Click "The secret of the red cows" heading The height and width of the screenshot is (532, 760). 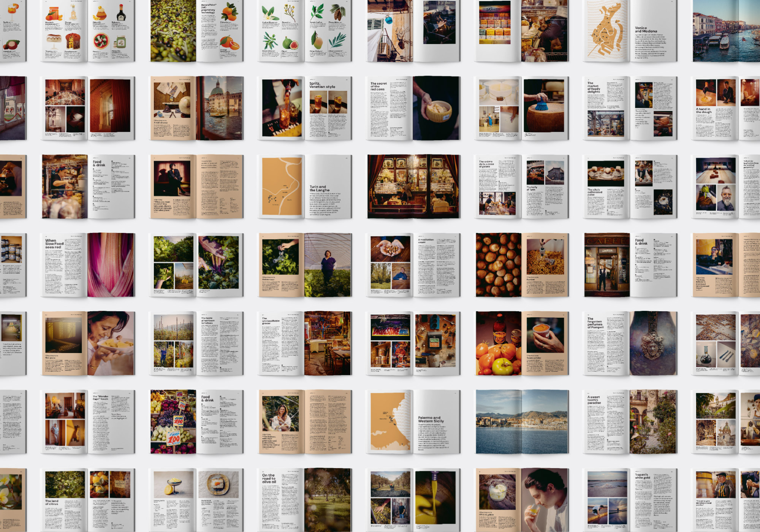(x=378, y=86)
